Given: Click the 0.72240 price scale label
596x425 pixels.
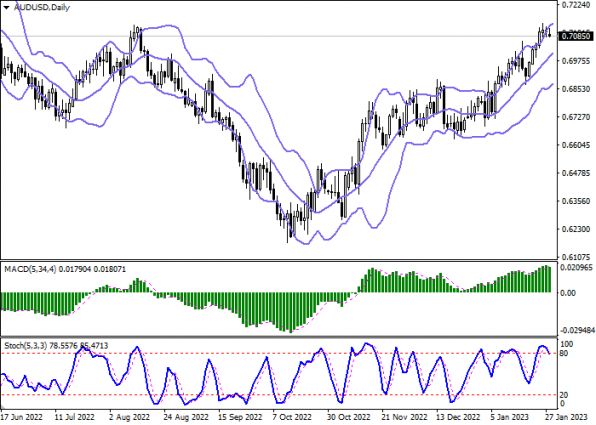Looking at the screenshot, I should tap(576, 5).
